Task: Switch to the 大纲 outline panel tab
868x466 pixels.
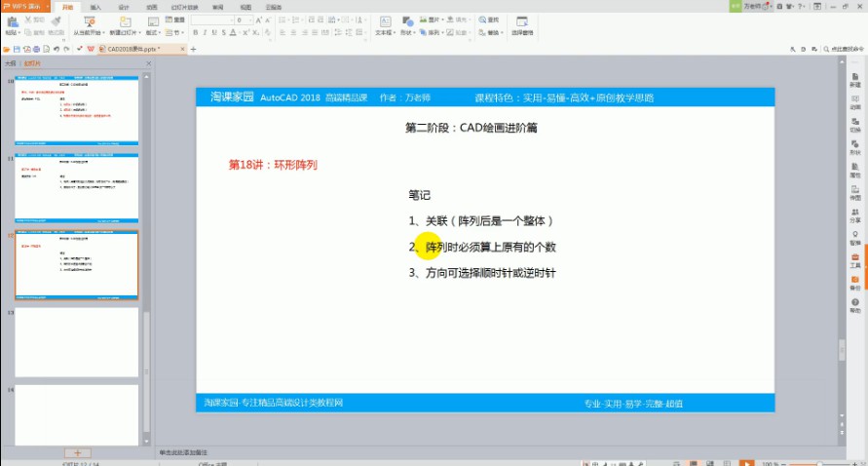Action: [x=10, y=63]
